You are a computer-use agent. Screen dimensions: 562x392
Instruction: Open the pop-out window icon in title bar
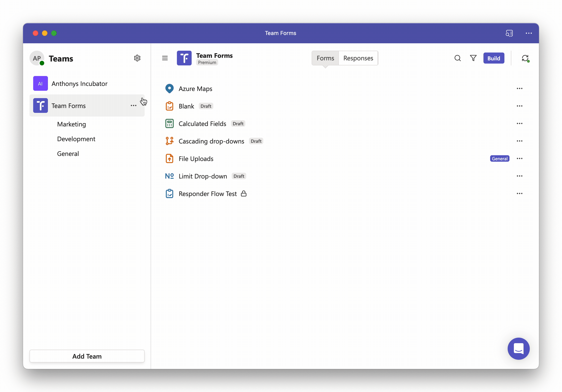click(509, 33)
